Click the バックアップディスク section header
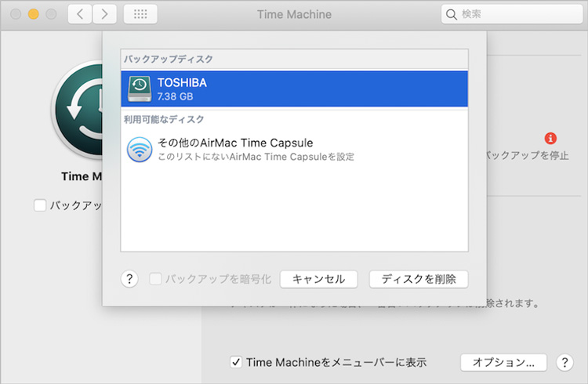This screenshot has width=588, height=384. 169,59
